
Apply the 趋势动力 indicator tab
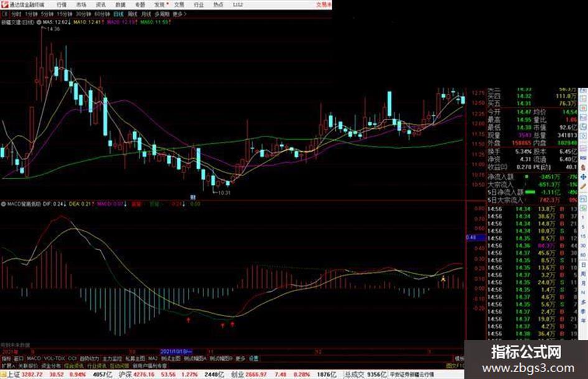[89, 358]
